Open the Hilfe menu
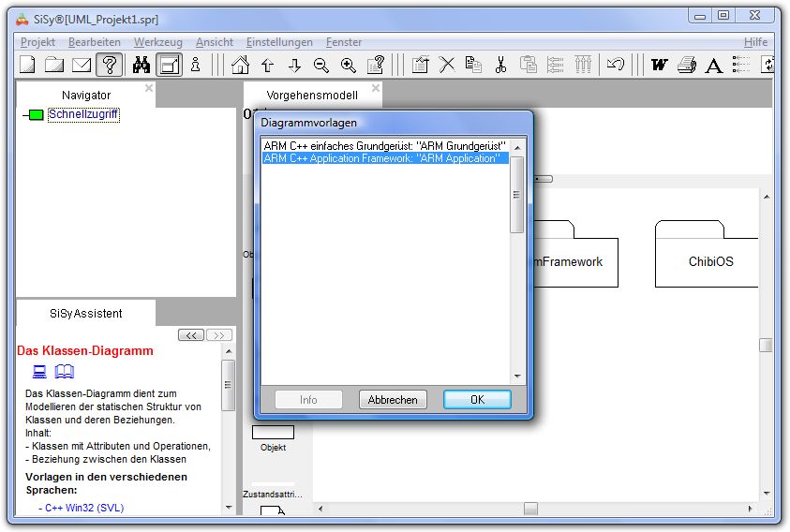 755,42
